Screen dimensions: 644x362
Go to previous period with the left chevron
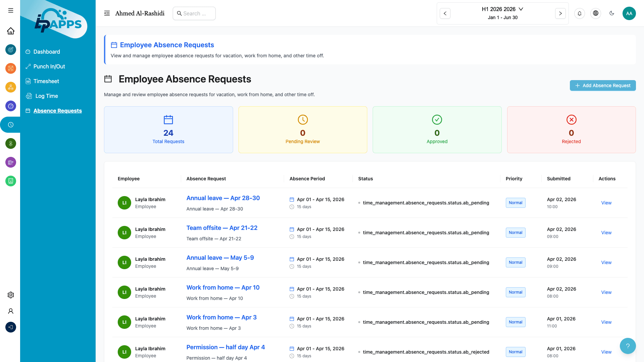(445, 13)
